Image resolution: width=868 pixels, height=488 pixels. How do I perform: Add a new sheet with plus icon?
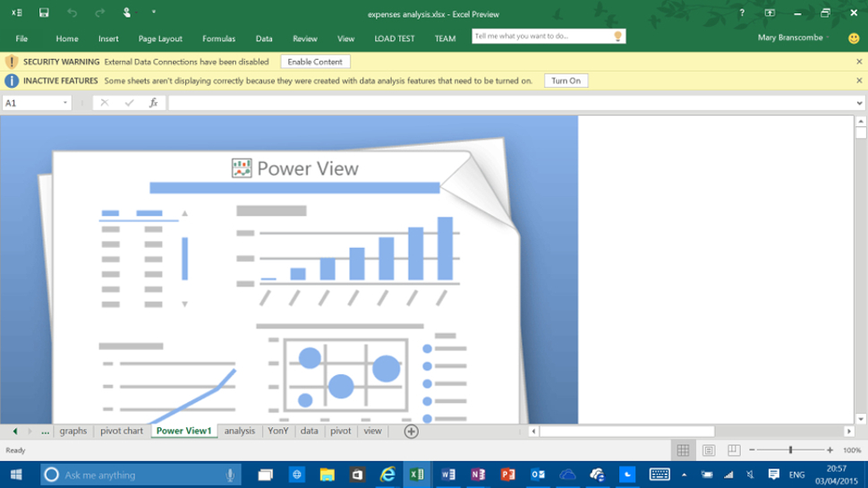click(x=411, y=432)
